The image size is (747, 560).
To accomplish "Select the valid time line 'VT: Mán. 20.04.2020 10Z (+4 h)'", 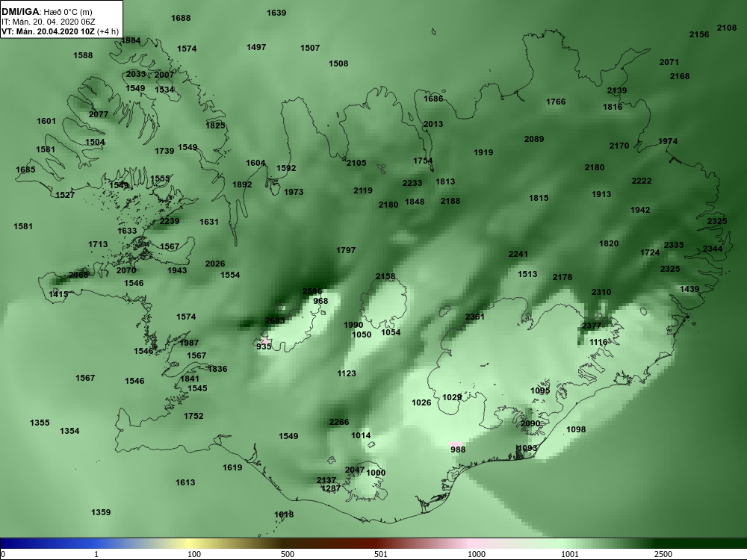I will coord(60,31).
